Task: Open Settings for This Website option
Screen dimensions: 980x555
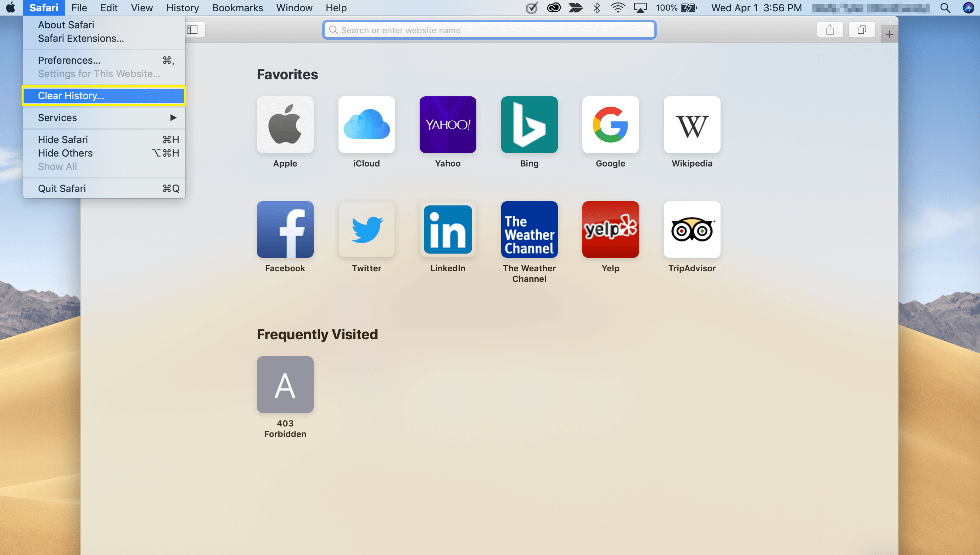Action: 99,73
